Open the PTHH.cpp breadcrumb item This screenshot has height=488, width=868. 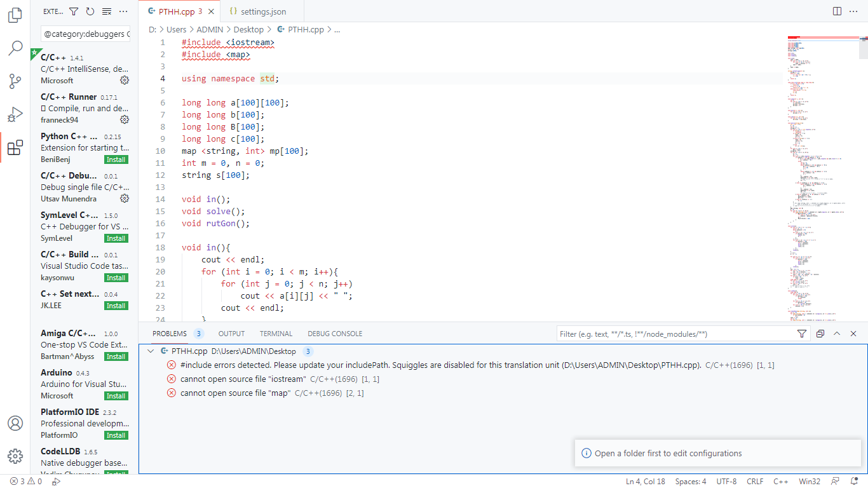pyautogui.click(x=300, y=29)
